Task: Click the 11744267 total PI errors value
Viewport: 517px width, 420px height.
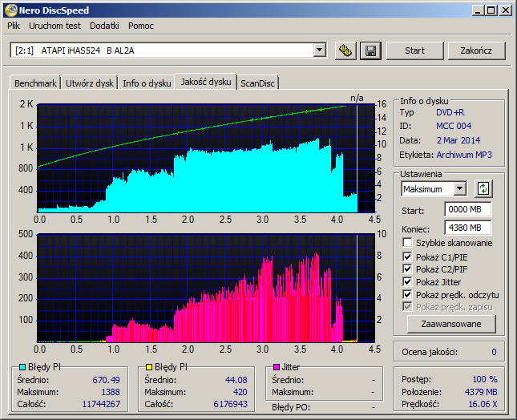Action: (x=101, y=404)
